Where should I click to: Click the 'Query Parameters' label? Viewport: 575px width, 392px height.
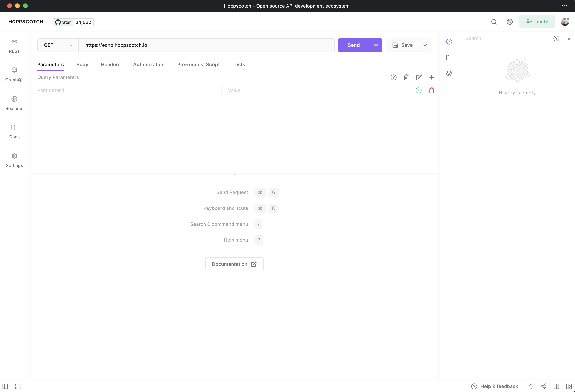click(x=58, y=77)
